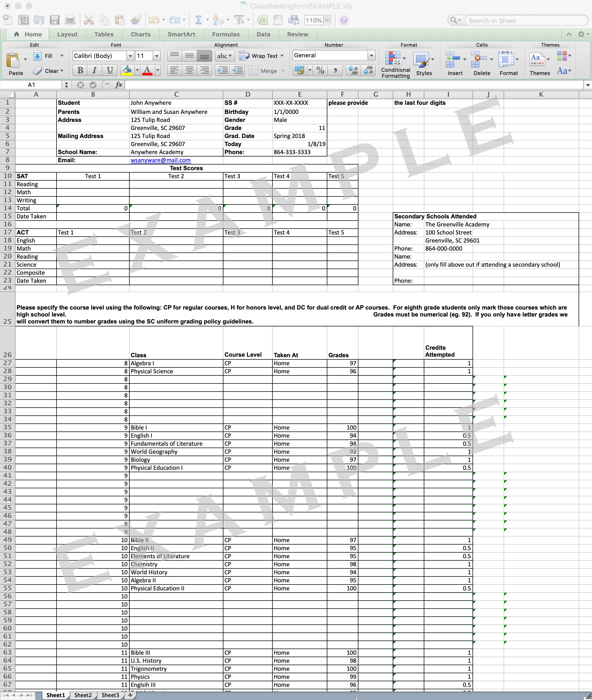The height and width of the screenshot is (700, 592).
Task: Open the Data ribbon tab
Action: click(x=263, y=34)
